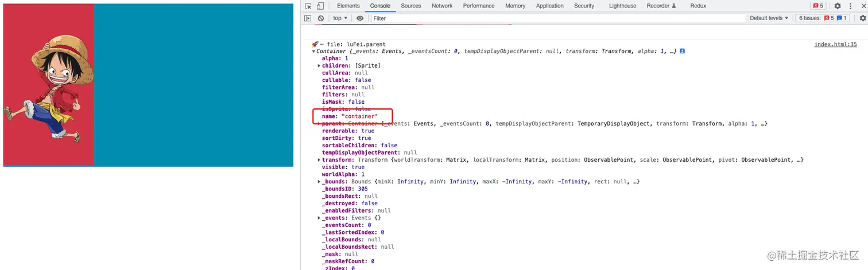Switch to the Sources tab
This screenshot has width=868, height=270.
[411, 6]
